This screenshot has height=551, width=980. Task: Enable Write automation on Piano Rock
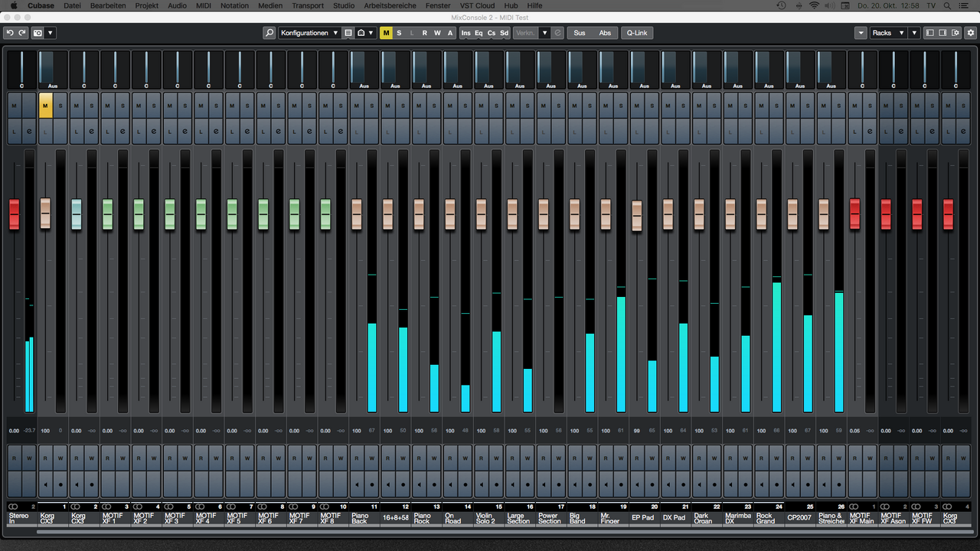pos(434,459)
